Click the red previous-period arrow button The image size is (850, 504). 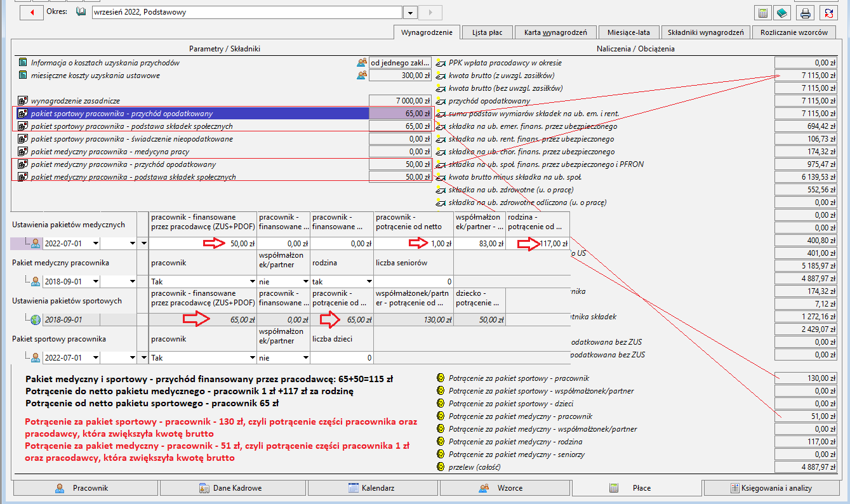click(31, 12)
